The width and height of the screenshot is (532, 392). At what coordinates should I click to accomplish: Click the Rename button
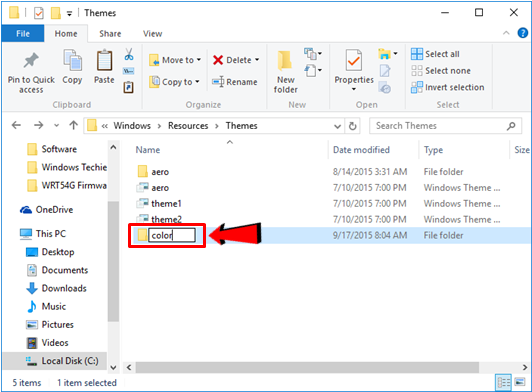[x=235, y=82]
